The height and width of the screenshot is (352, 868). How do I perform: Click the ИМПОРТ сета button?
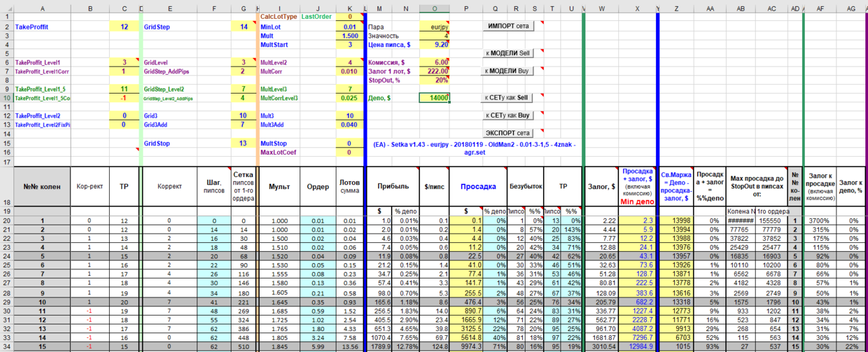point(509,26)
